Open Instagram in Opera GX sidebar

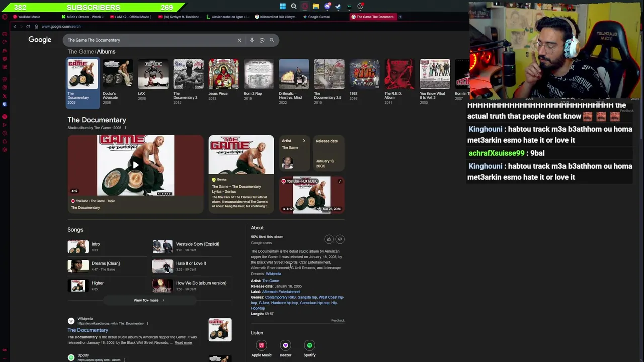coord(5,87)
